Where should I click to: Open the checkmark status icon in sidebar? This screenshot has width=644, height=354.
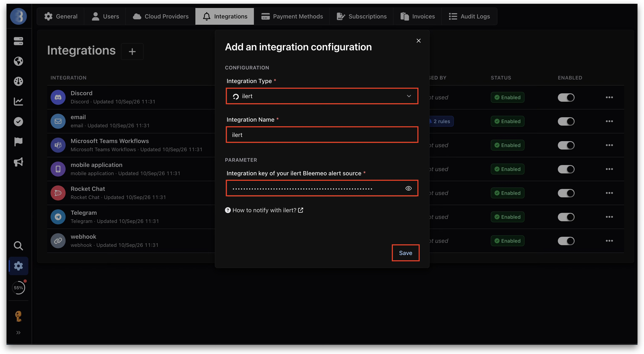point(18,122)
